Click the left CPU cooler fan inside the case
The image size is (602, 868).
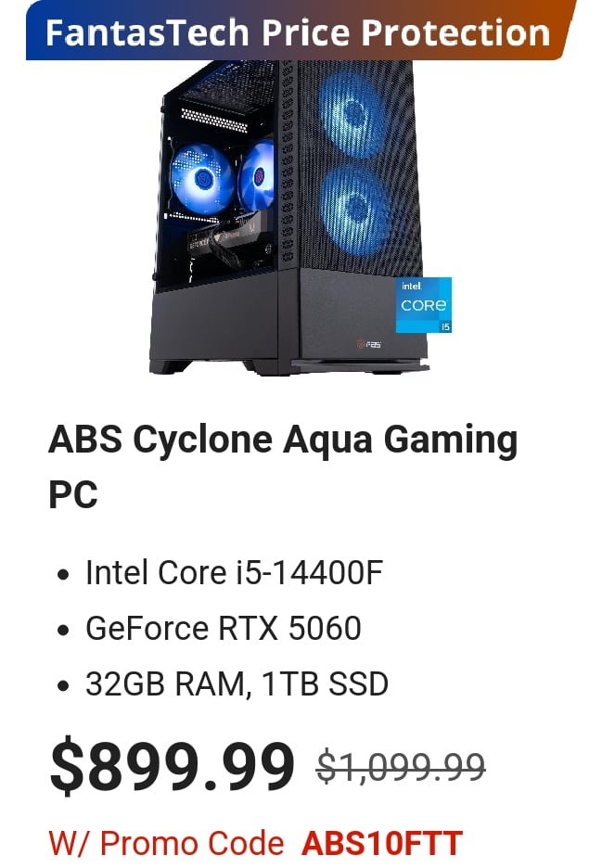click(x=201, y=179)
